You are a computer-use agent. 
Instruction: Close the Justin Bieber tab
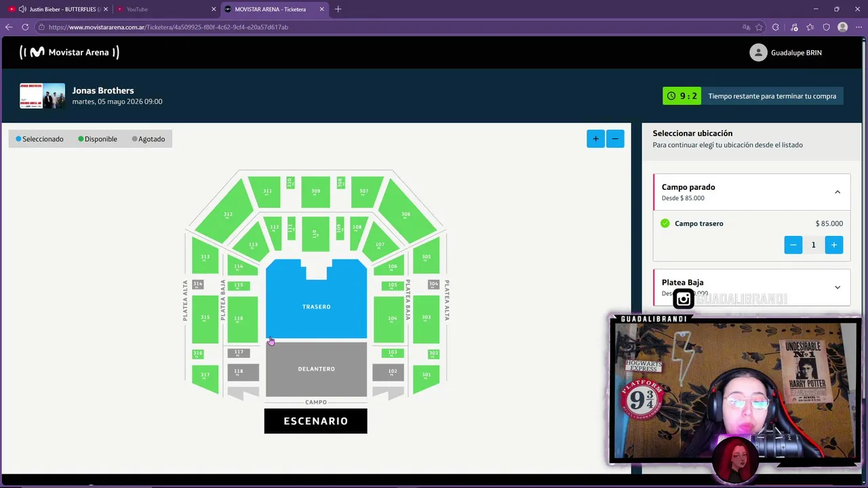pyautogui.click(x=105, y=9)
